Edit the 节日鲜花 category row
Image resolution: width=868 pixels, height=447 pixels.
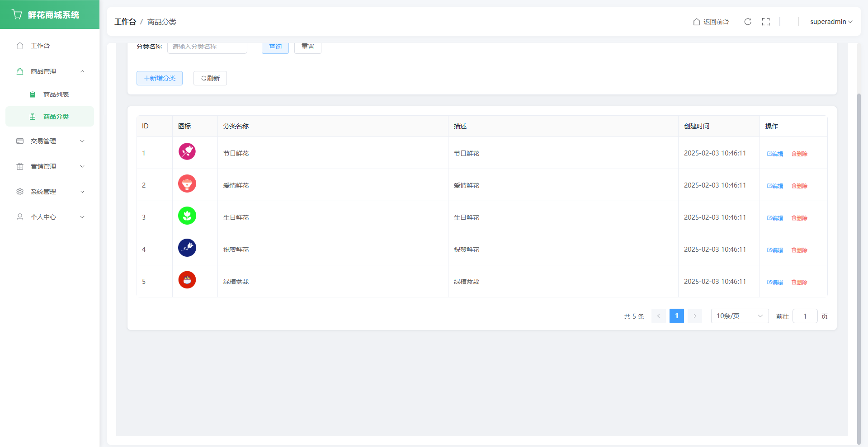[775, 154]
